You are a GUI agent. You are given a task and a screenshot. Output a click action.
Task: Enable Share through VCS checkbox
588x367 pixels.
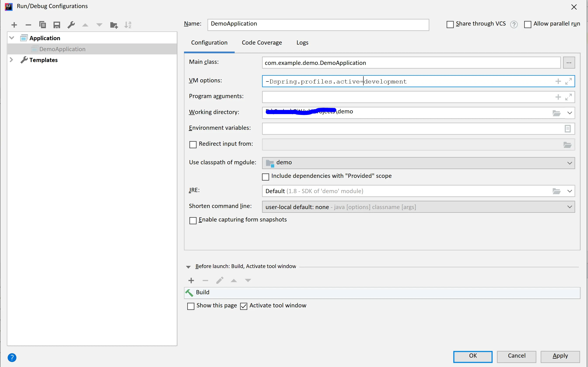pyautogui.click(x=450, y=24)
